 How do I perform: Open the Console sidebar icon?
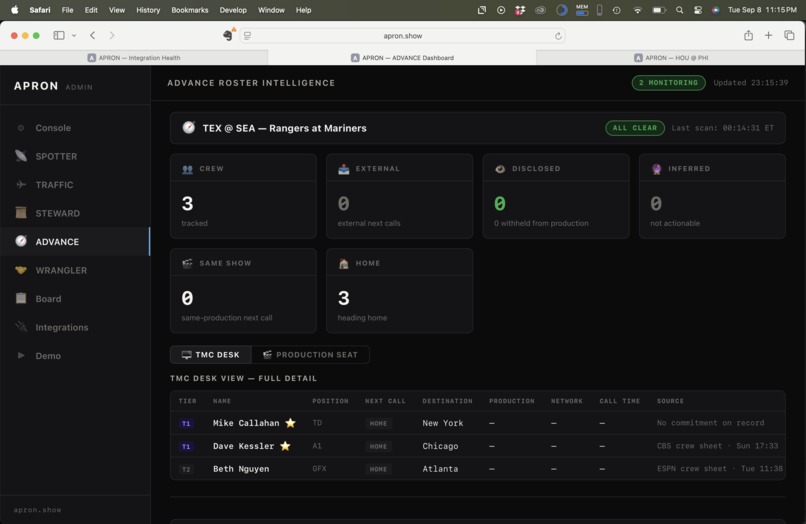[x=21, y=128]
